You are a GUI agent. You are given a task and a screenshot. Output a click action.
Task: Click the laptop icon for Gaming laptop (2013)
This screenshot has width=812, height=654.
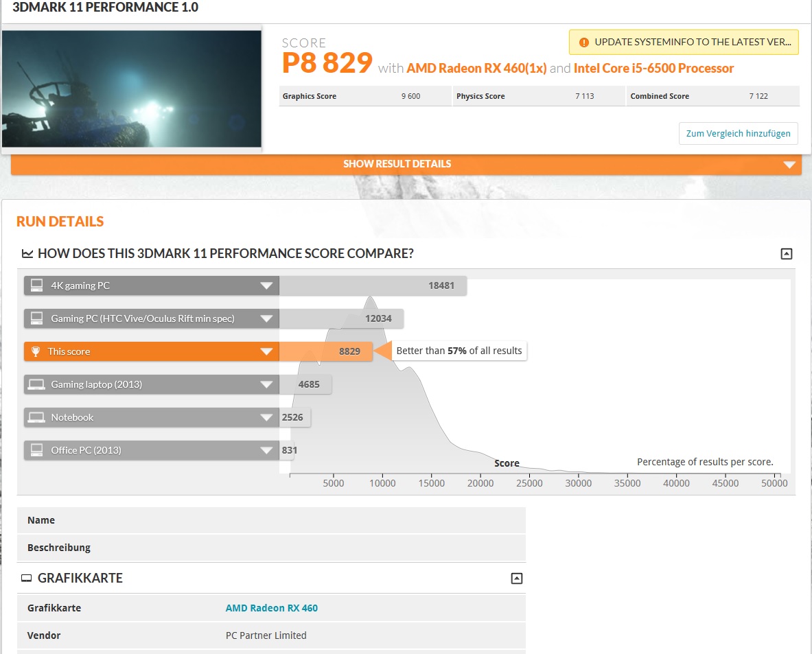point(36,385)
